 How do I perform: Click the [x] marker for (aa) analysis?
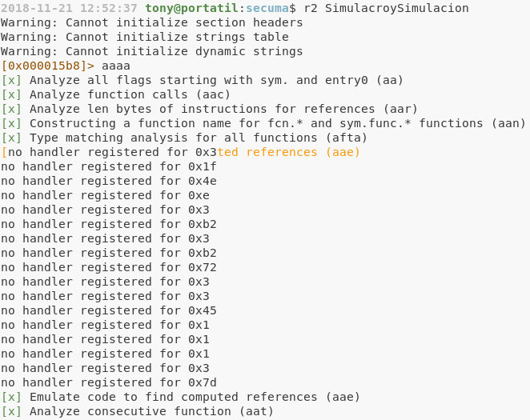pos(11,80)
